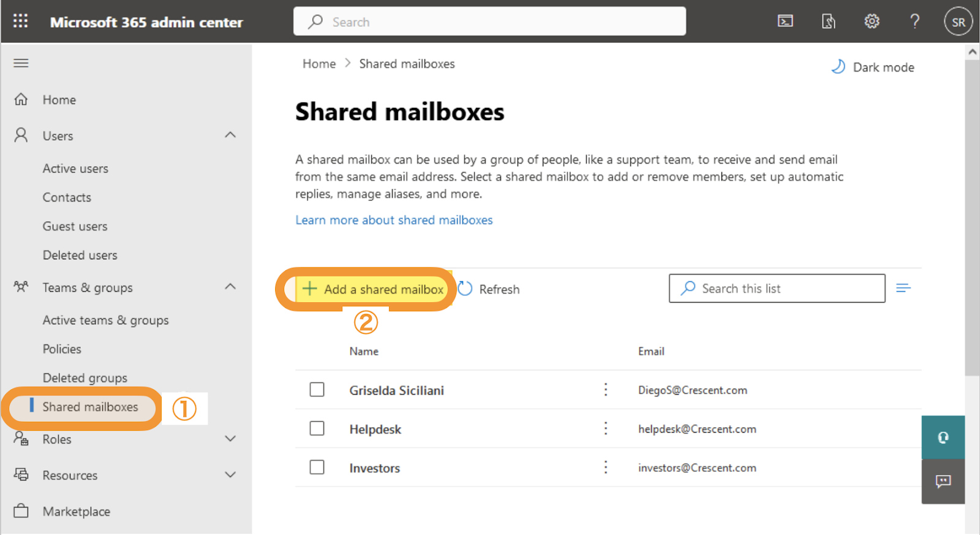Click Griselda Siciliani mailbox name

(x=396, y=390)
